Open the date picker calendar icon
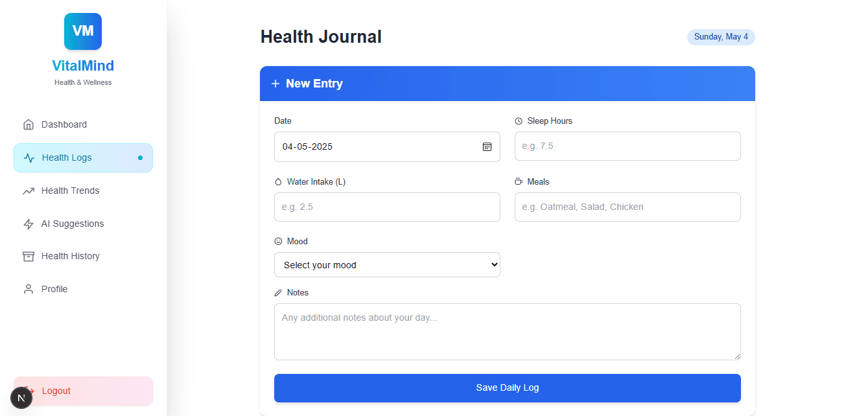868x416 pixels. (x=487, y=147)
